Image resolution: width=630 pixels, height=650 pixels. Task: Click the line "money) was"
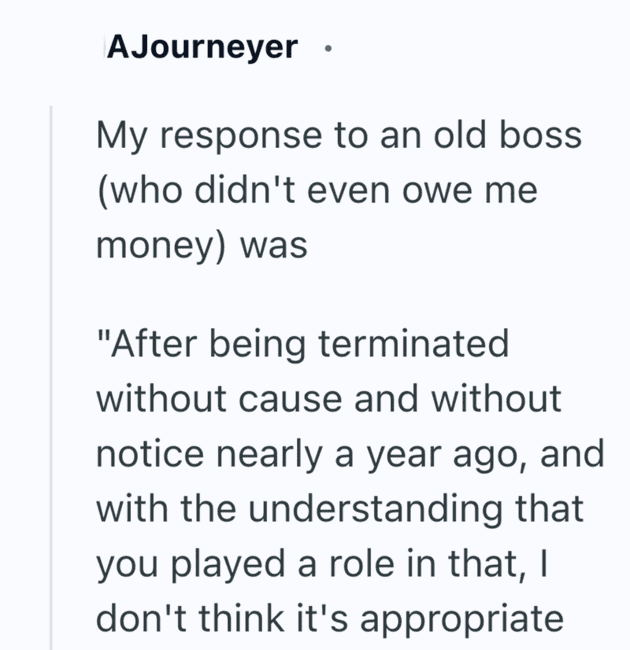point(201,245)
